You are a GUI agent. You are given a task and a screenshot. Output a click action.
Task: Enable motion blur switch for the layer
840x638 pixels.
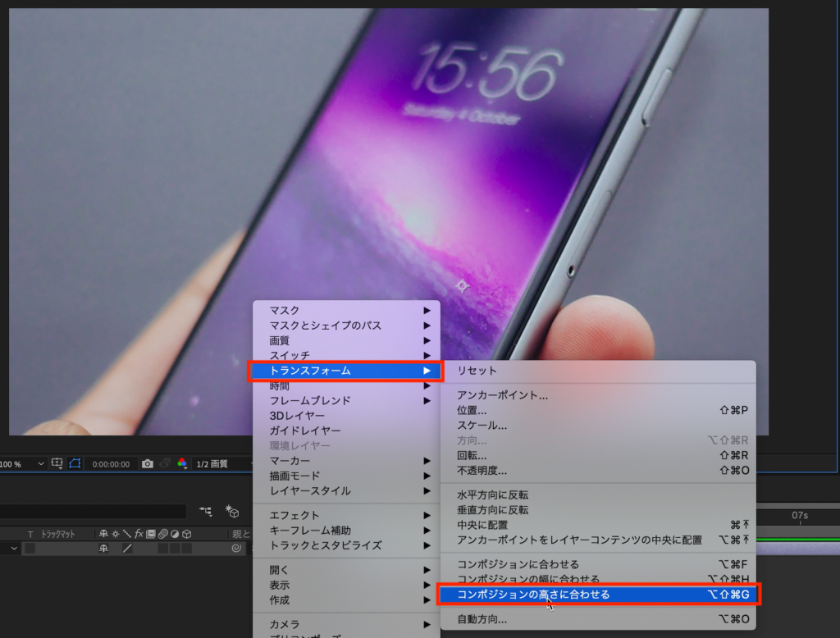pos(163,549)
